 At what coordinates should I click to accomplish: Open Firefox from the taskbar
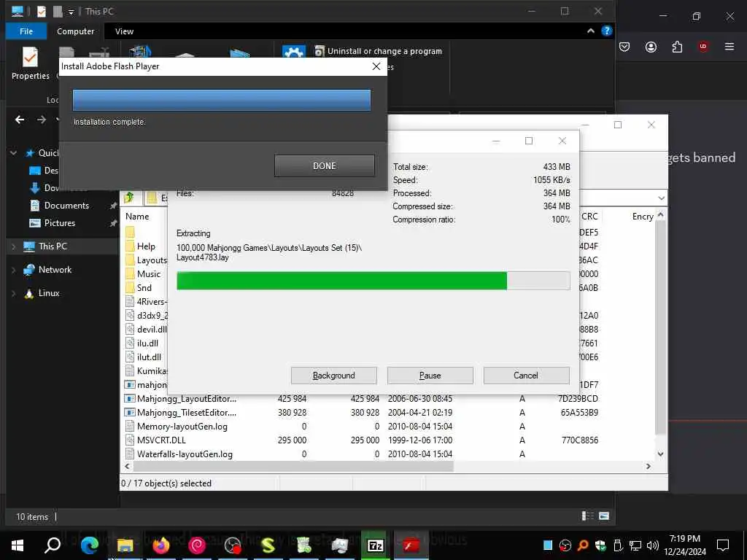coord(161,545)
